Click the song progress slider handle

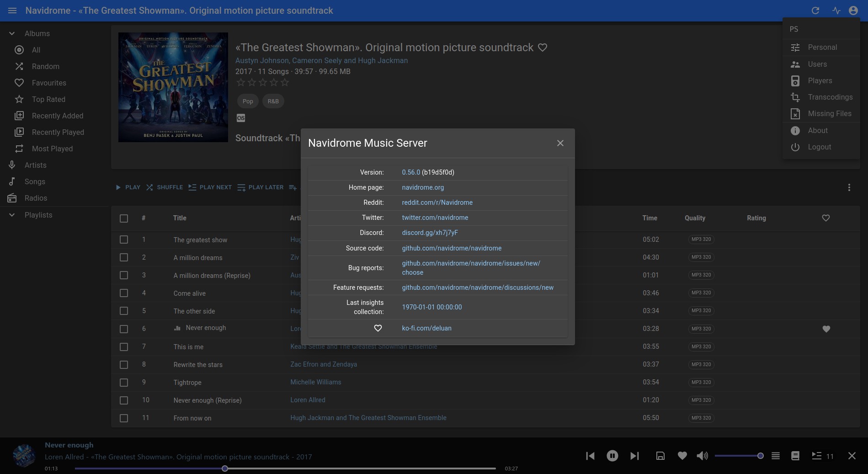tap(225, 469)
